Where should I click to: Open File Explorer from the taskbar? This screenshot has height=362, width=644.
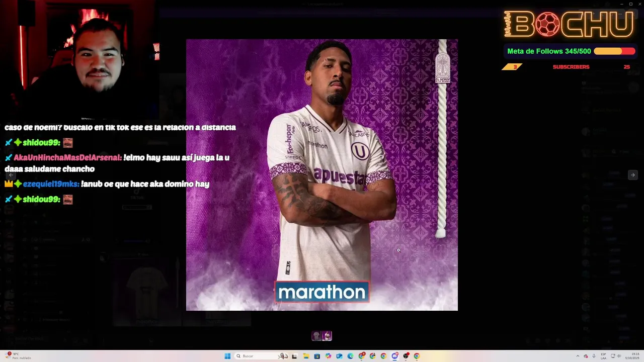(306, 356)
